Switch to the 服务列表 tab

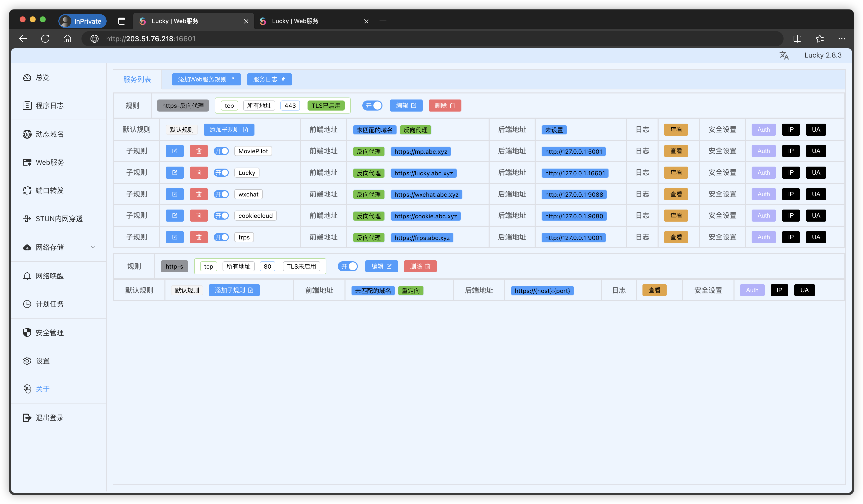coord(137,79)
